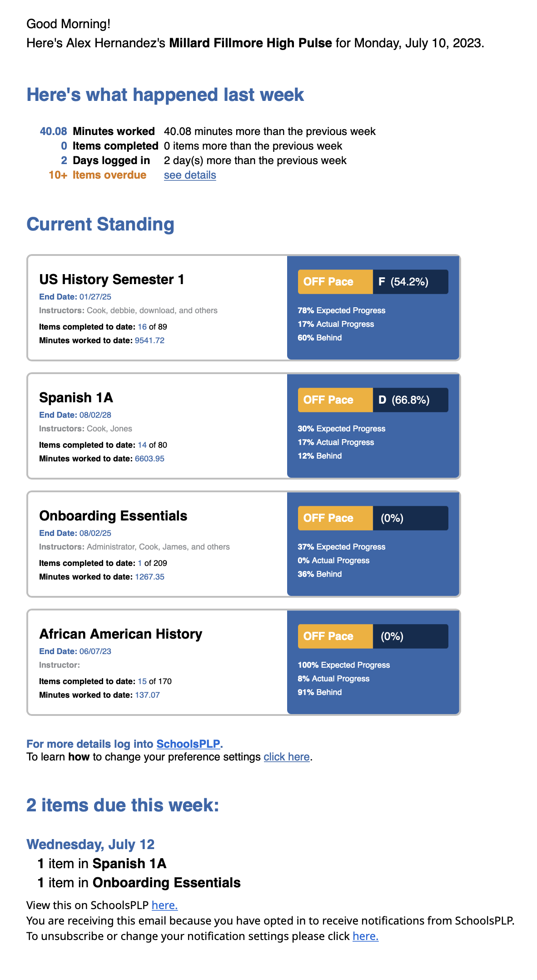Click the SchoolsPLP login link
This screenshot has height=980, width=537.
point(188,744)
